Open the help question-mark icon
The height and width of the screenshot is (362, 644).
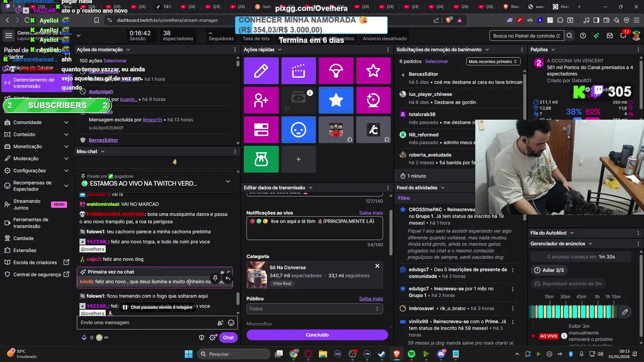[583, 36]
